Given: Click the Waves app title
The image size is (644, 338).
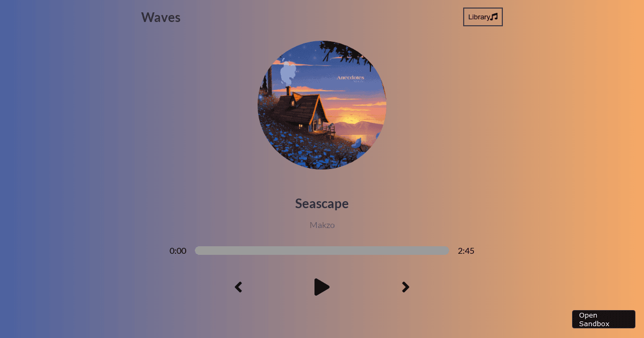Looking at the screenshot, I should 161,17.
